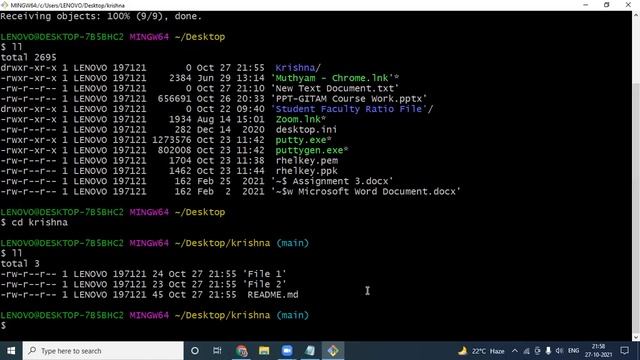The image size is (640, 360).
Task: Select the Git Bash taskbar icon
Action: click(333, 351)
